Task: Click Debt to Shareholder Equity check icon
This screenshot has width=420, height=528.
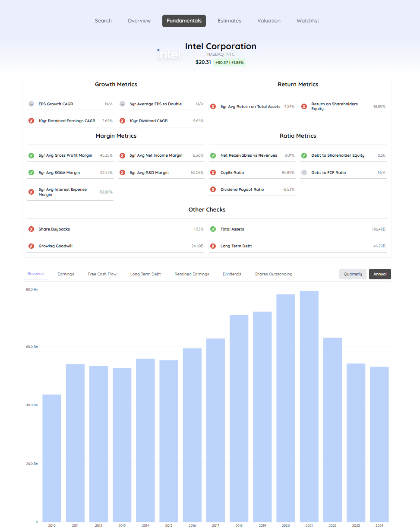Action: (304, 155)
